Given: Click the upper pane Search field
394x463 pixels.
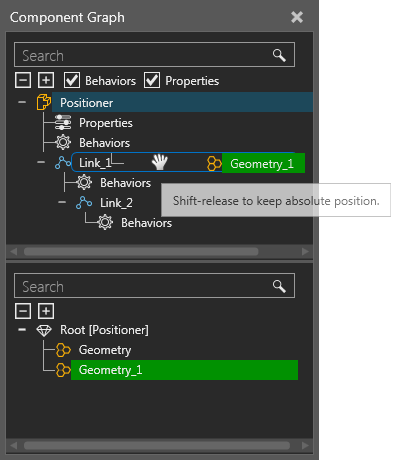Looking at the screenshot, I should pos(155,55).
